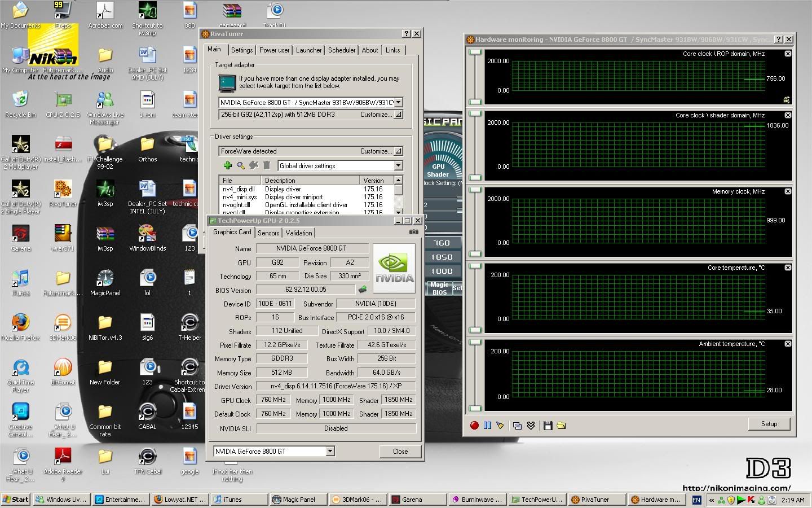Click the Close button in GPU-Z
The height and width of the screenshot is (508, 812).
coord(400,451)
